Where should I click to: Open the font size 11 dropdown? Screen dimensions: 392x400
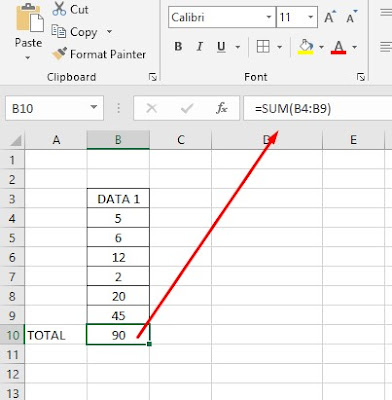[x=311, y=17]
